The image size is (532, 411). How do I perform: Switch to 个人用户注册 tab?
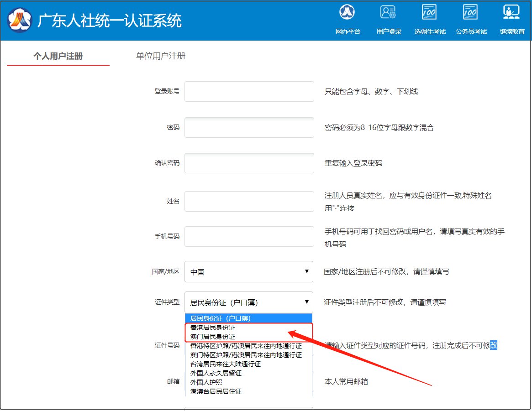click(x=58, y=56)
